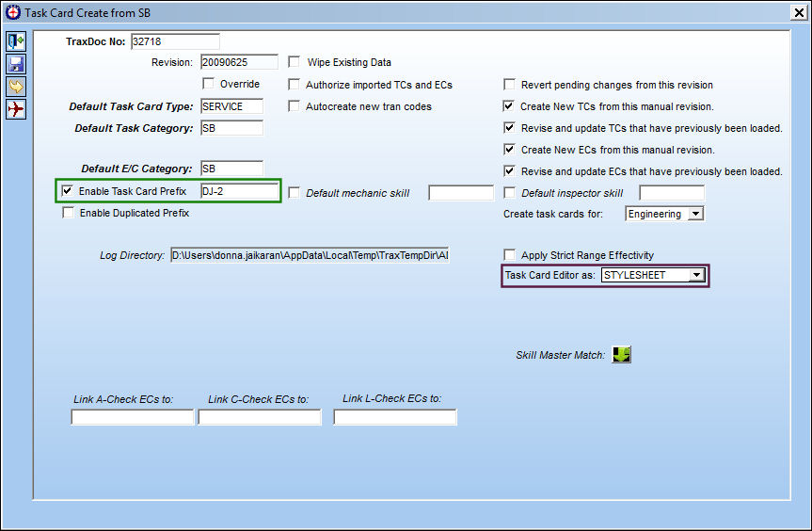Click the Revision field showing 20090625
The width and height of the screenshot is (812, 531).
(239, 62)
